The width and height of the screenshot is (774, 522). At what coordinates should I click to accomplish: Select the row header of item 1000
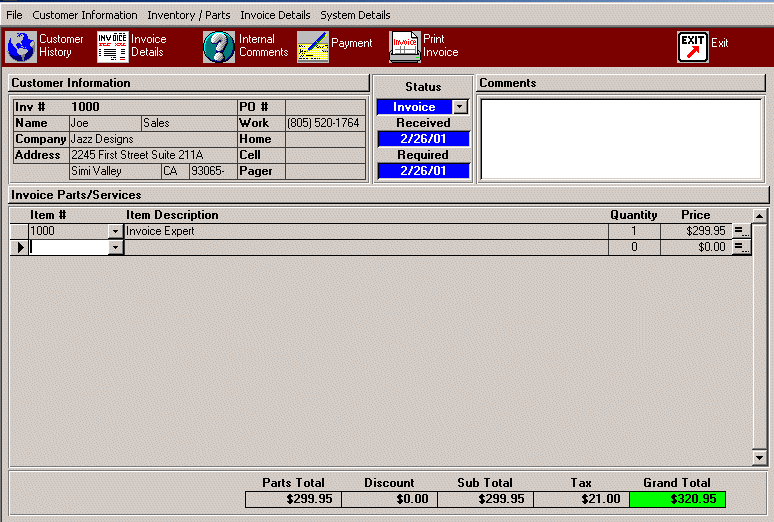20,231
